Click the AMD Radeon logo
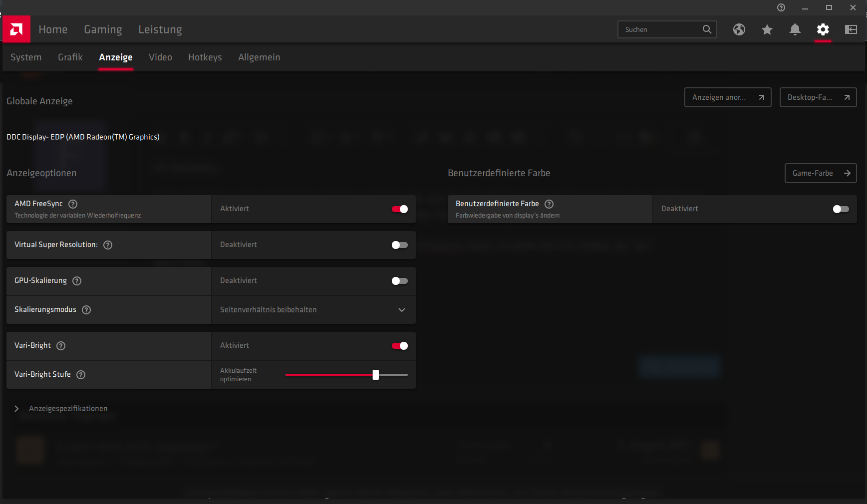The width and height of the screenshot is (867, 504). 15,29
